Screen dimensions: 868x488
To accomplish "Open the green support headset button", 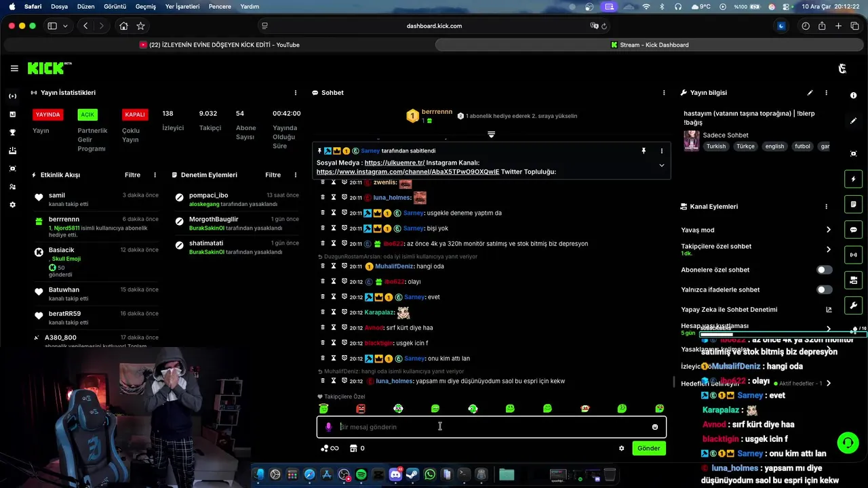I will [x=848, y=443].
